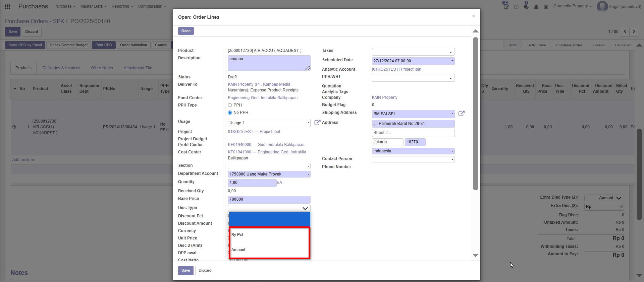Open Purchase Orders - SPK breadcrumb
This screenshot has width=644, height=282.
point(35,21)
